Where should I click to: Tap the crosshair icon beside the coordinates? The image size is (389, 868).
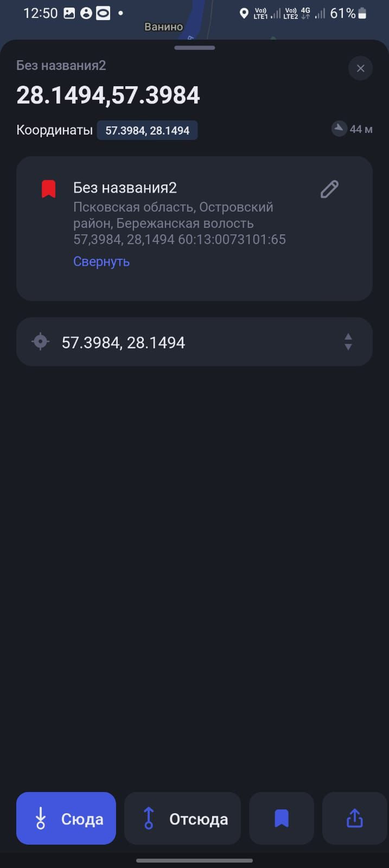[40, 342]
